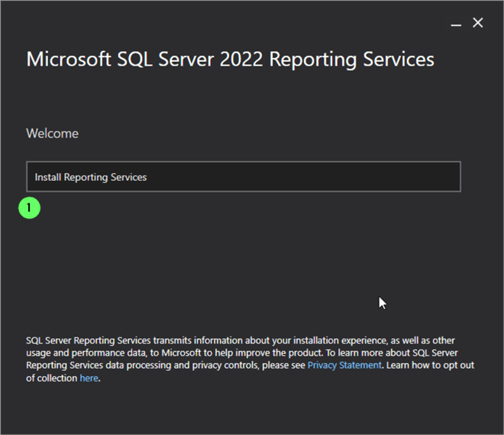
Task: Click the "of collection" text before here link
Action: pos(52,379)
